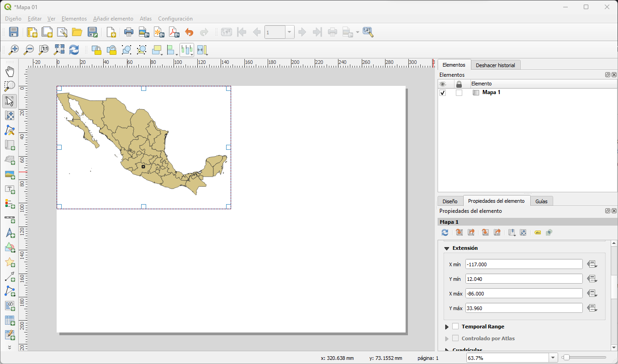Collapse the Extensión section

click(x=447, y=248)
